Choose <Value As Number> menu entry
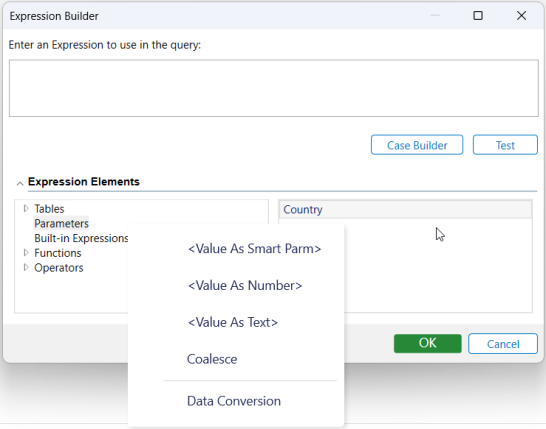Viewport: 546px width, 429px height. (245, 286)
